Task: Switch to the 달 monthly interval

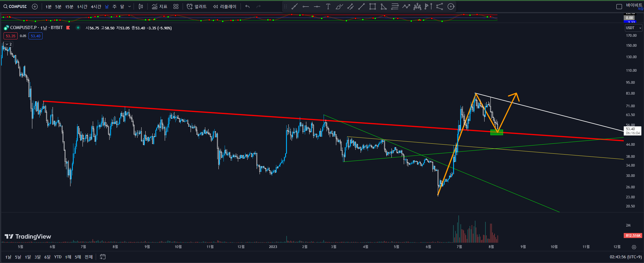Action: (122, 6)
